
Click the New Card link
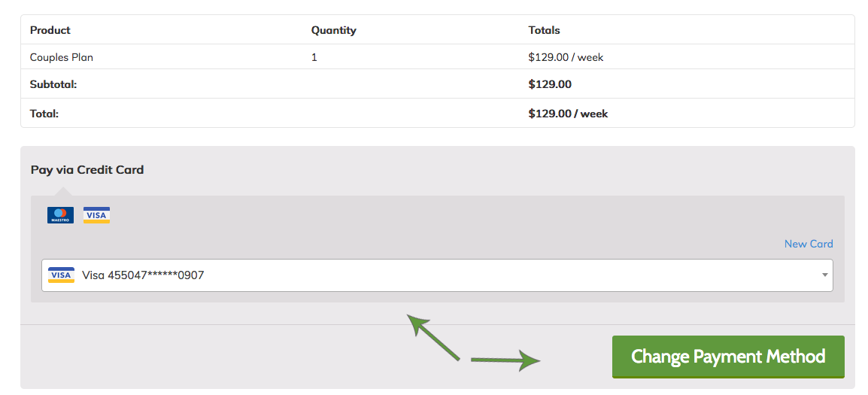click(808, 244)
